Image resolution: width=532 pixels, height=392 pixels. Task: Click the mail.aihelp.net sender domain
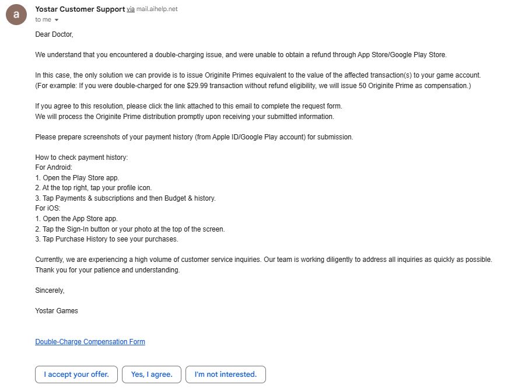point(157,9)
